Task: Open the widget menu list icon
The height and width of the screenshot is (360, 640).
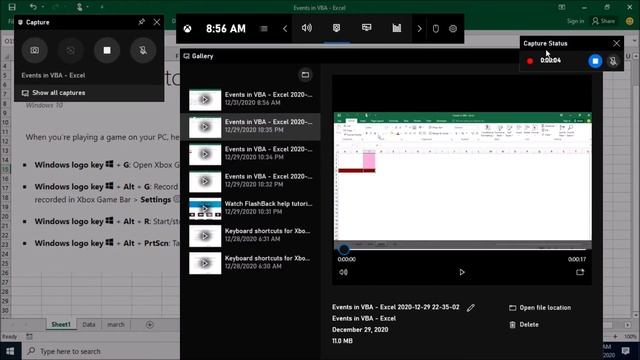Action: pos(264,29)
